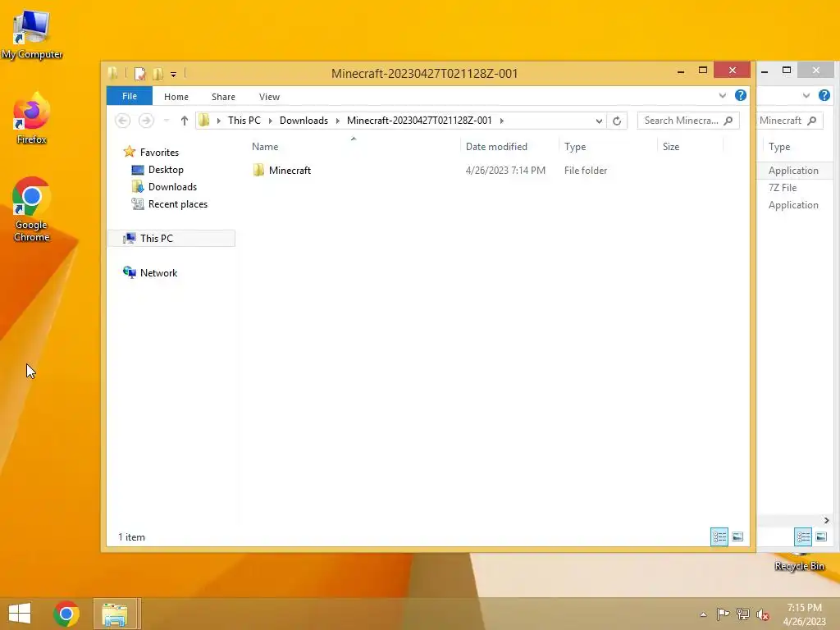This screenshot has height=630, width=840.
Task: Click the right scroll arrow in background window
Action: click(x=826, y=520)
